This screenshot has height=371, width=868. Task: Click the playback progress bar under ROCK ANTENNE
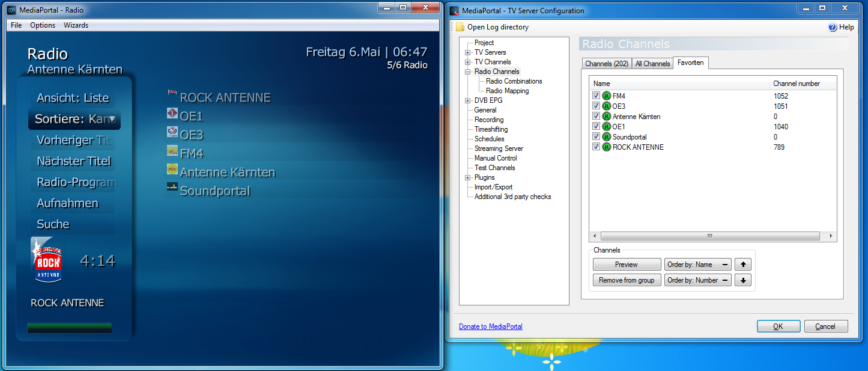click(x=69, y=328)
